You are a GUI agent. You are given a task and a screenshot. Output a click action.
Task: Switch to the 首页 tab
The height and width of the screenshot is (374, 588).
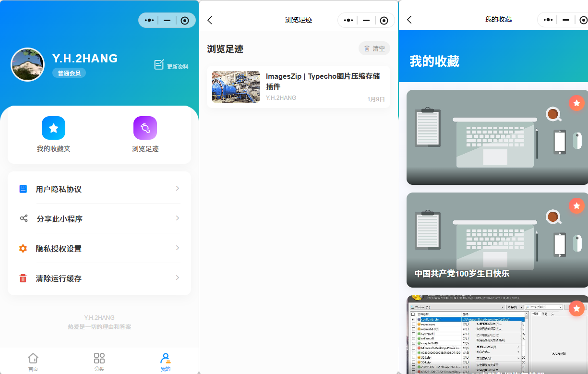click(33, 361)
